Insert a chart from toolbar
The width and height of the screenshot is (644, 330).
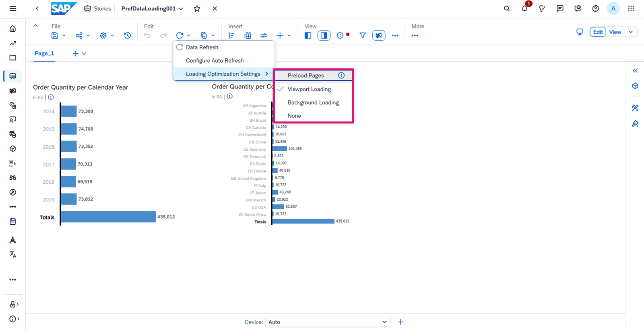(x=231, y=35)
